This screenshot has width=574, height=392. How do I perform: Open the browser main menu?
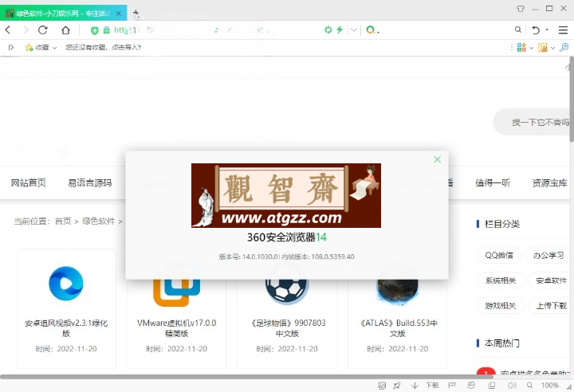click(x=563, y=30)
